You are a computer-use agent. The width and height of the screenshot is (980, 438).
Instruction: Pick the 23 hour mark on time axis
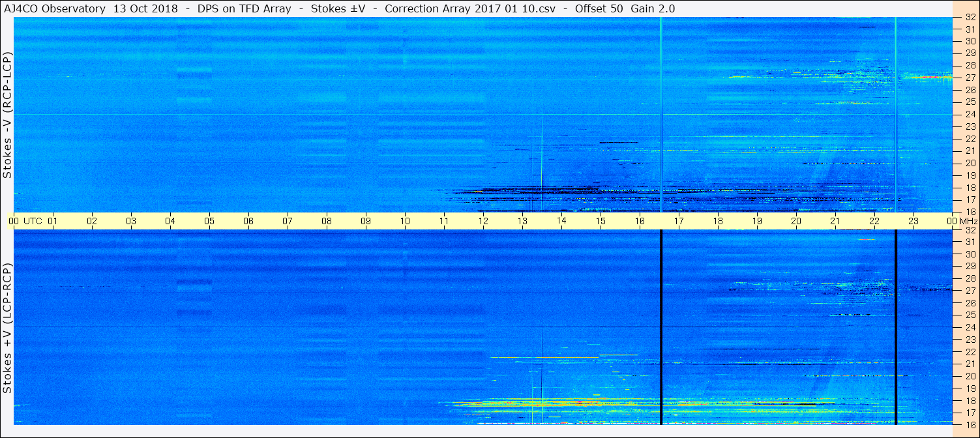click(913, 221)
